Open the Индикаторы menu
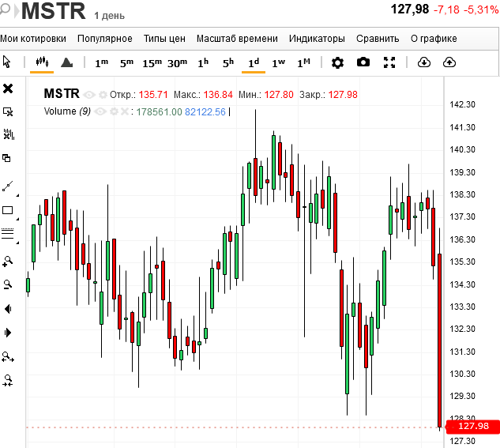This screenshot has width=500, height=448. [x=317, y=39]
